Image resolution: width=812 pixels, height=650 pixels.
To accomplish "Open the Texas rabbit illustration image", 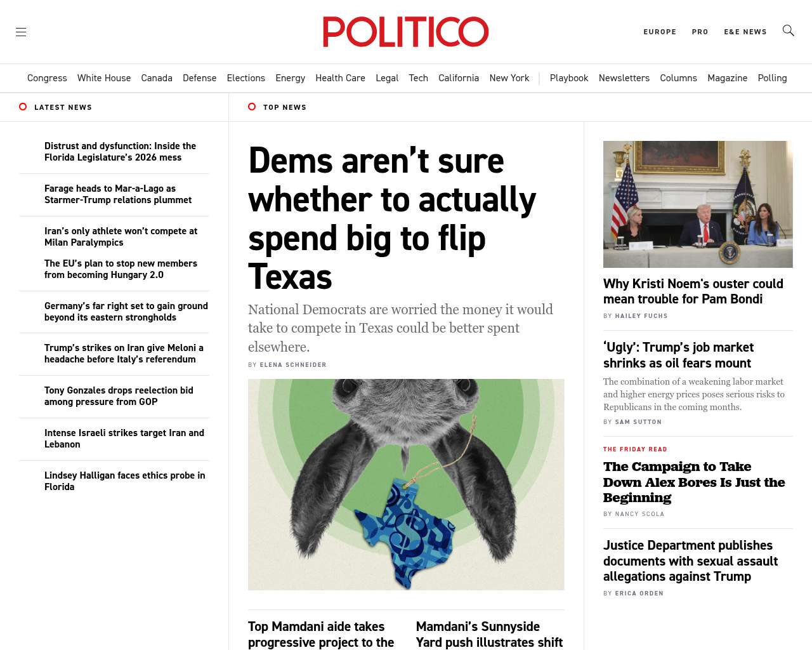I will pyautogui.click(x=406, y=484).
